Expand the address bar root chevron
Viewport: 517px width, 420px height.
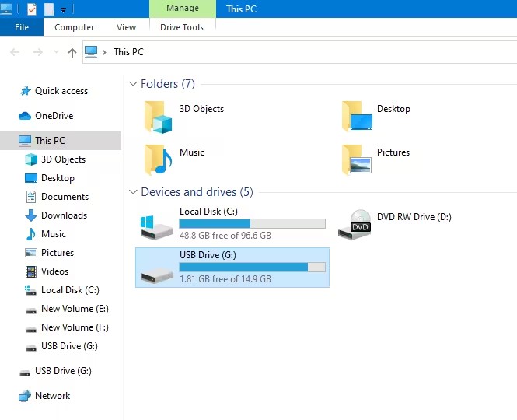[x=104, y=52]
